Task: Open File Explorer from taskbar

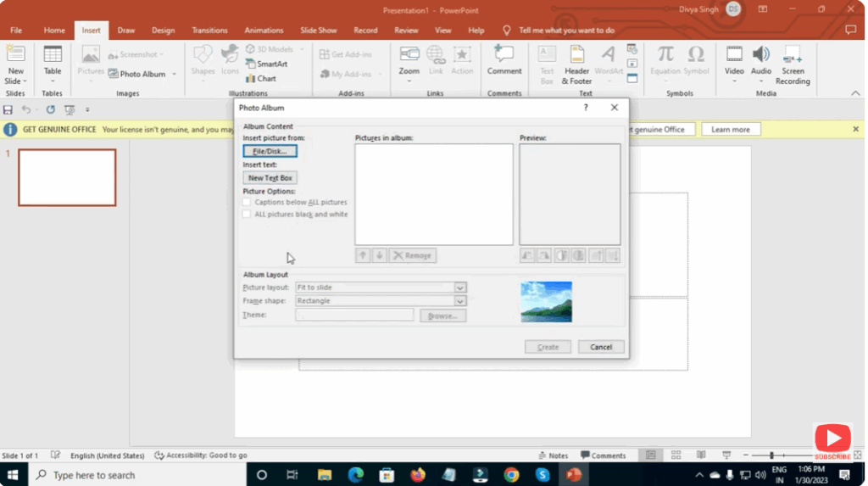Action: pos(325,475)
